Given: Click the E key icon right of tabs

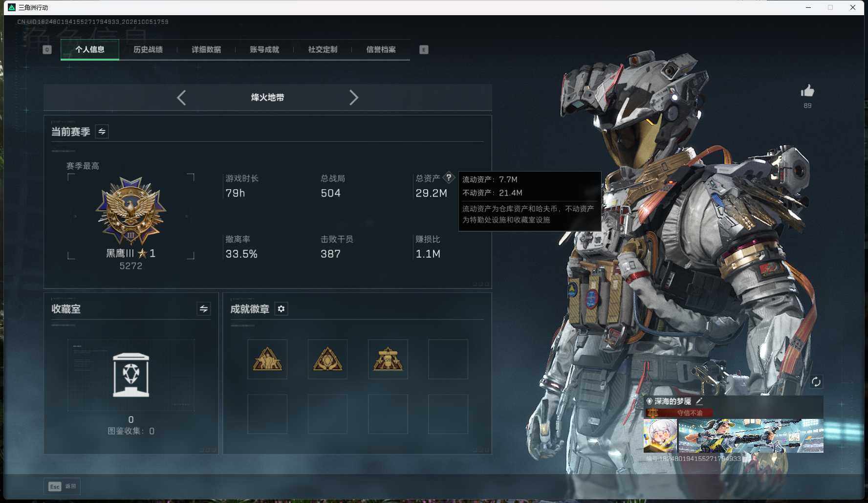Looking at the screenshot, I should click(x=424, y=50).
